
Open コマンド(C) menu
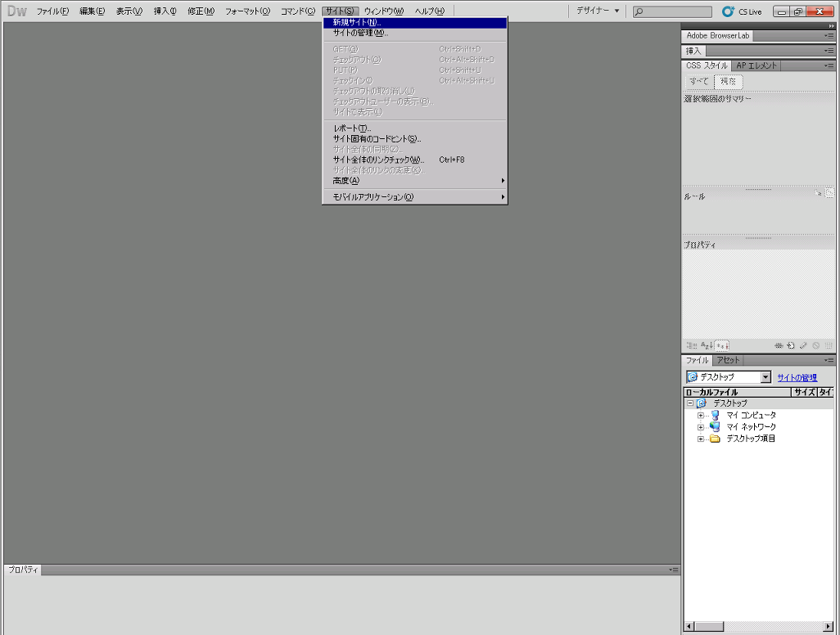[298, 11]
